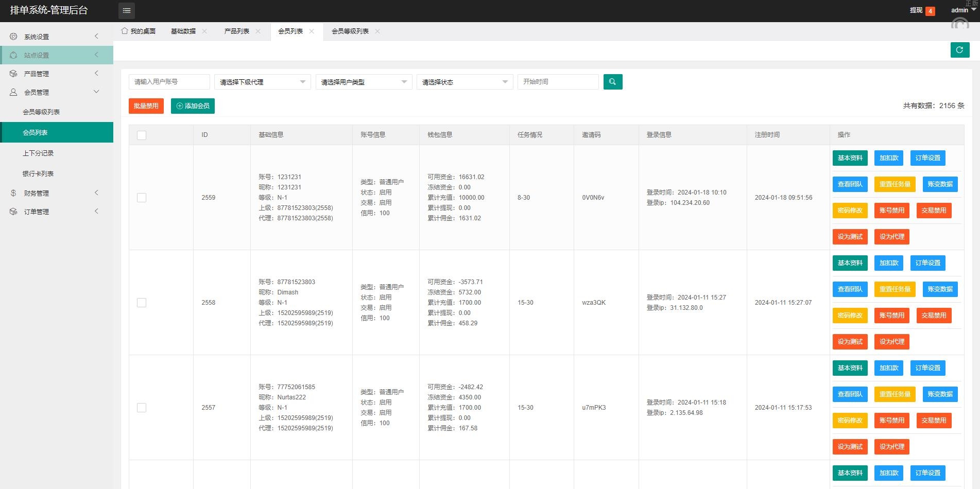Click the search magnifier icon button
The height and width of the screenshot is (489, 980).
click(612, 82)
